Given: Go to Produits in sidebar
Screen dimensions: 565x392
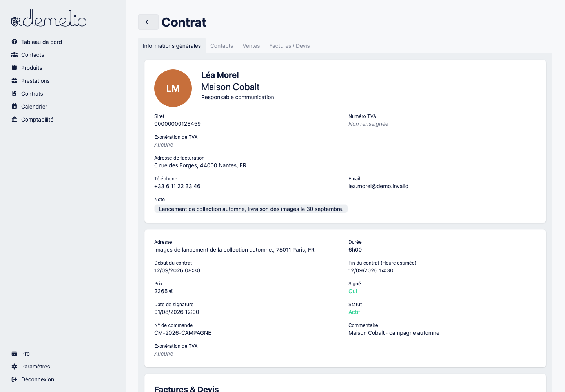Looking at the screenshot, I should coord(32,68).
